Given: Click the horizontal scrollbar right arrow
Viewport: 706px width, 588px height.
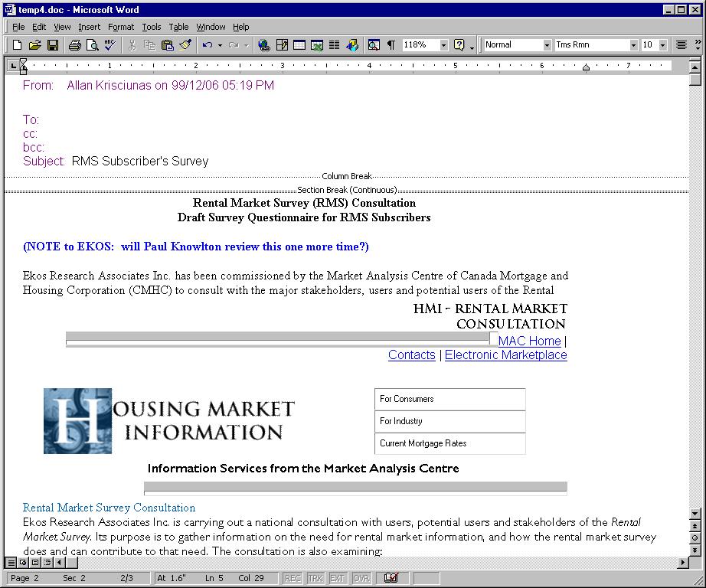Looking at the screenshot, I should (x=684, y=562).
